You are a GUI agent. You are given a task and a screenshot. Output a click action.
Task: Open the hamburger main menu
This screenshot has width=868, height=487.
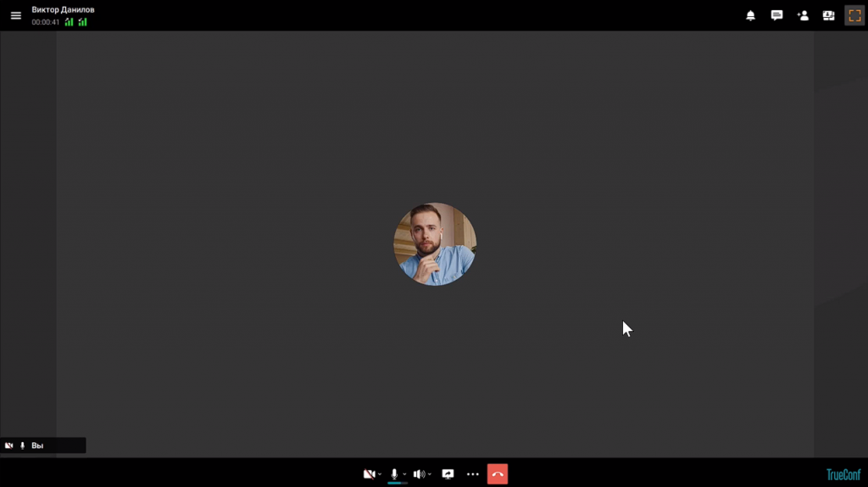click(15, 15)
